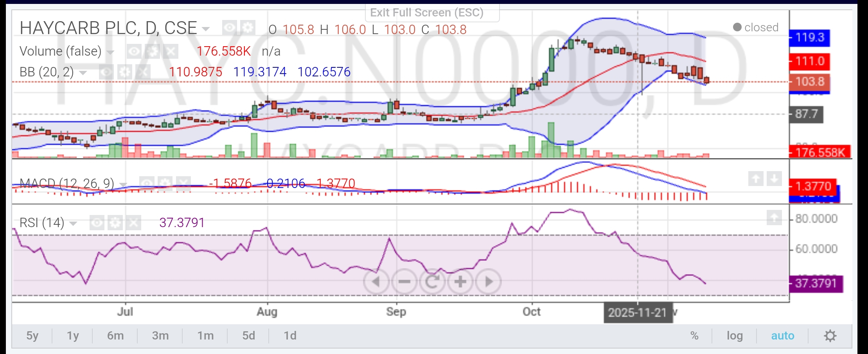Remove the RSI (14) indicator

click(x=134, y=223)
